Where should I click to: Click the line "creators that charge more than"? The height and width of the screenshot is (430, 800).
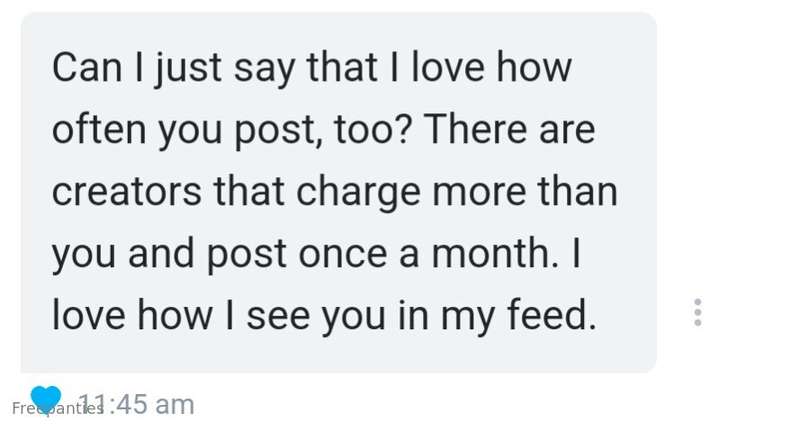point(334,192)
